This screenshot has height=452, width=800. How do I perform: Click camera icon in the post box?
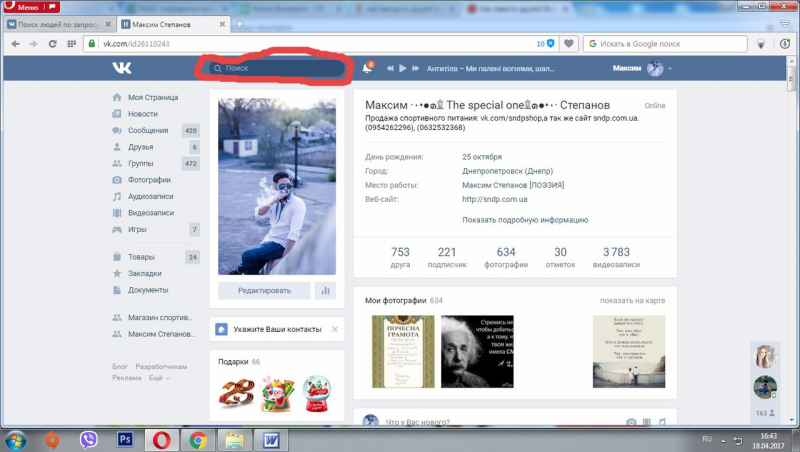coord(631,423)
